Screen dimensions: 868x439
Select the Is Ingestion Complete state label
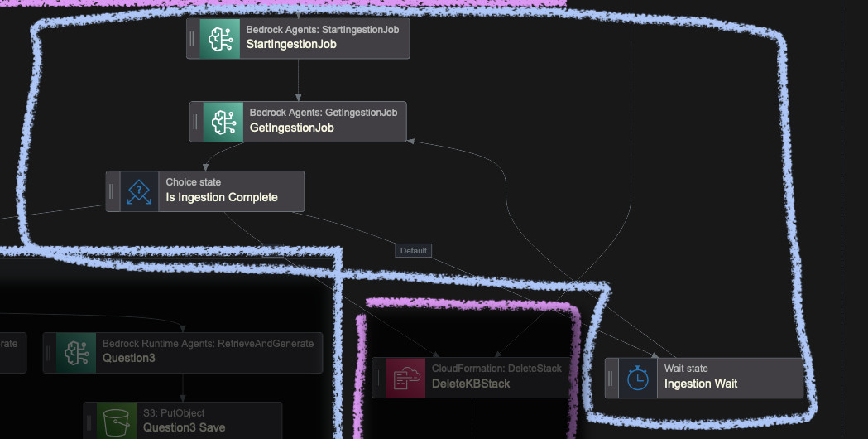222,197
